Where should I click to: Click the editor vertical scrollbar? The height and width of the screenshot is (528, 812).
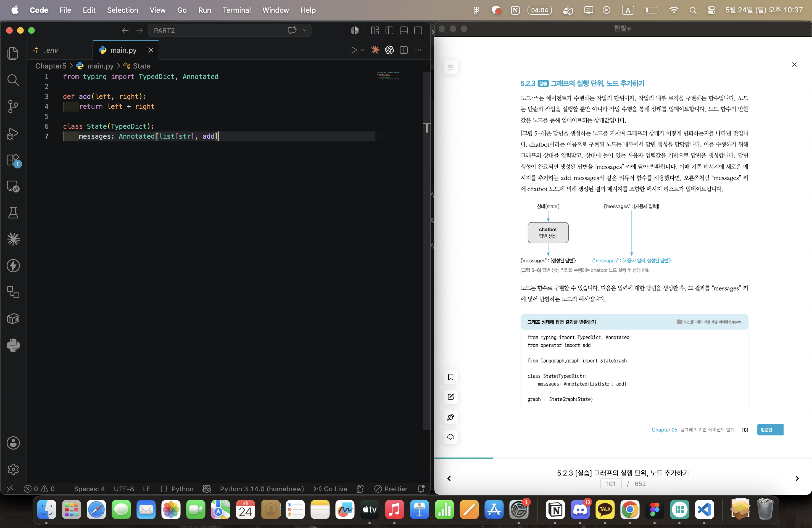tap(426, 251)
